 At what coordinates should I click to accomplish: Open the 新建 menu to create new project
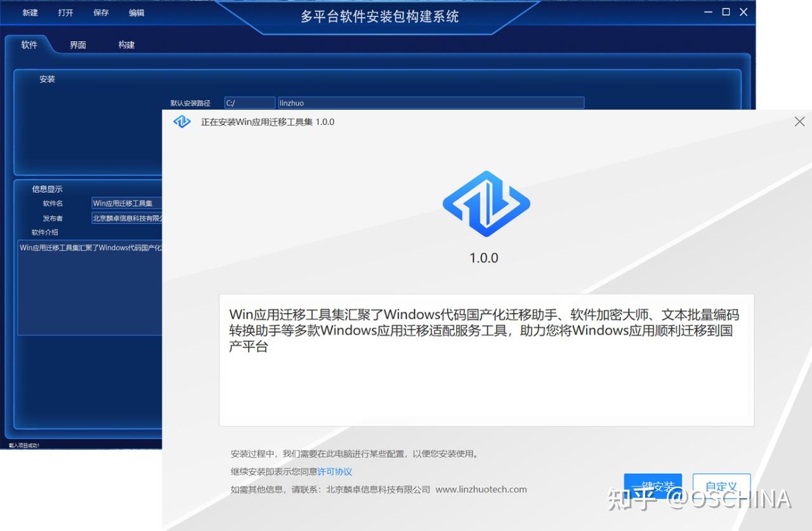tap(29, 12)
